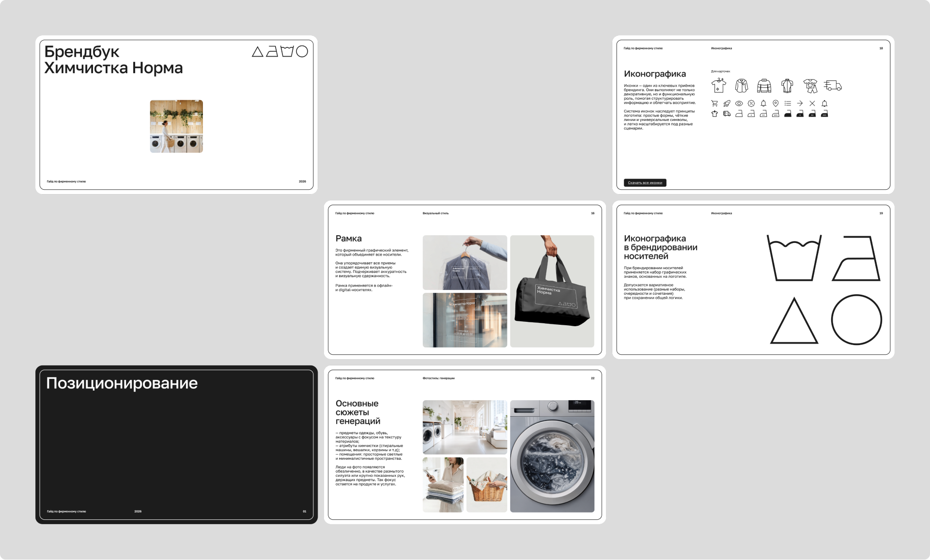930x560 pixels.
Task: Select the black duffel bag image
Action: pyautogui.click(x=552, y=291)
